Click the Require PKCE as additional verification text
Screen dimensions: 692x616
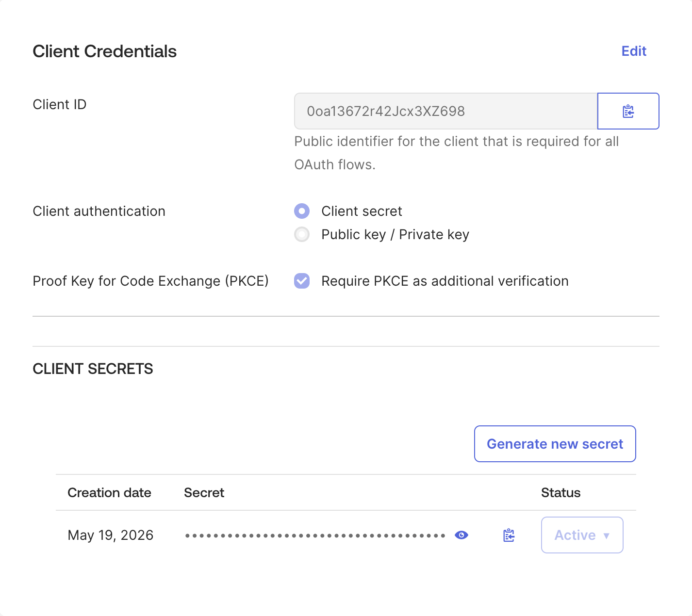tap(445, 281)
